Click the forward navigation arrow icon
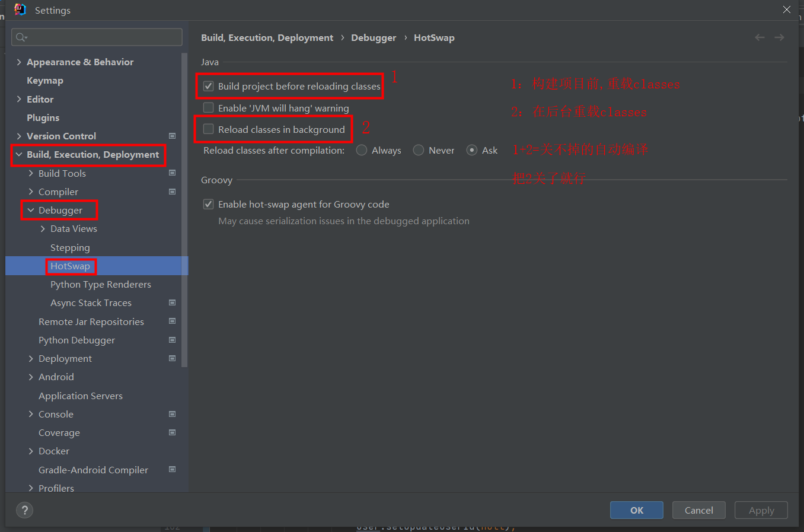 779,37
